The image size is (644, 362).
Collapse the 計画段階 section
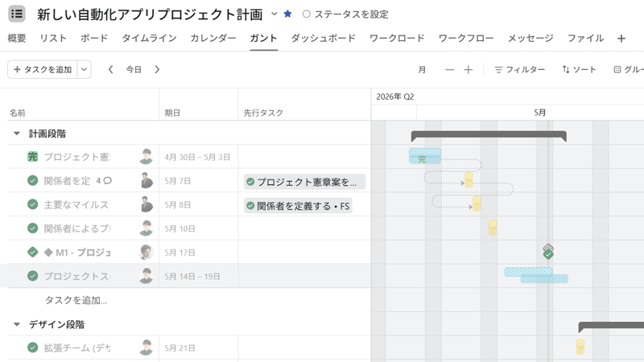[x=17, y=134]
